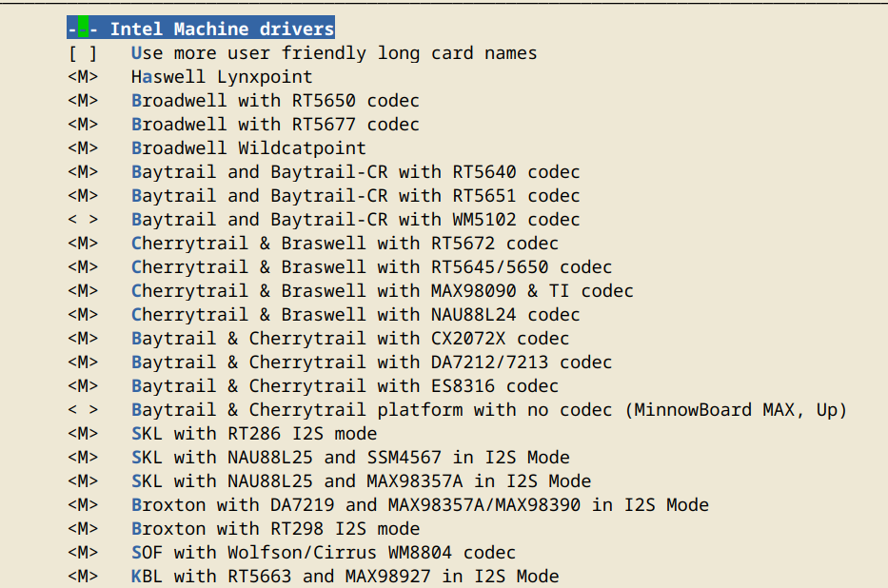Select 'SOF with Wolfson/Cirrus WM8804 codec'
Viewport: 888px width, 588px height.
click(324, 553)
